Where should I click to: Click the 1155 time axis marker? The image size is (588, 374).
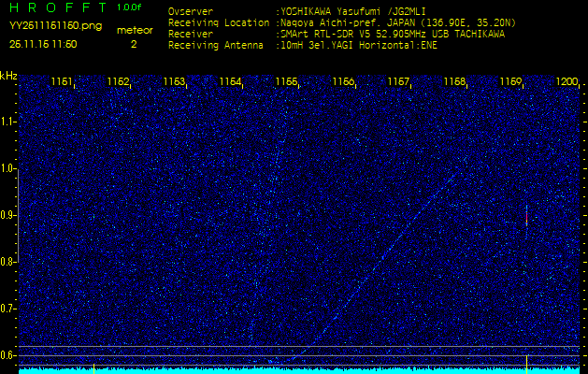click(286, 82)
